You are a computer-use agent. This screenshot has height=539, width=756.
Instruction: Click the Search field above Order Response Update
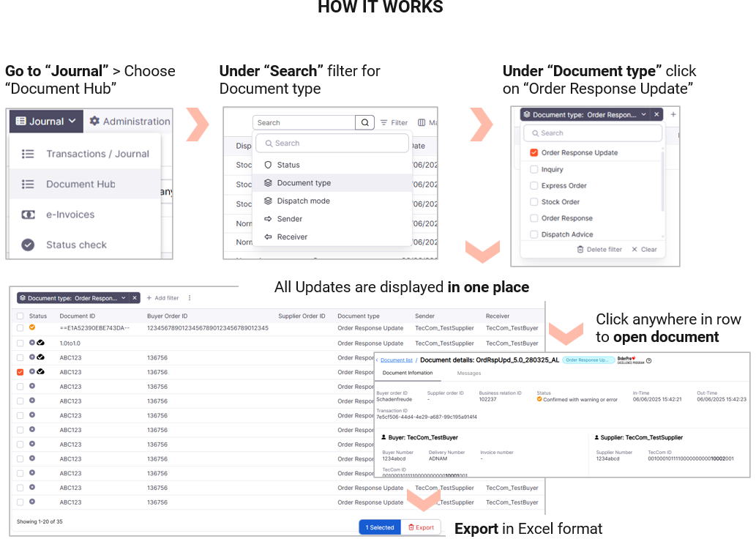pyautogui.click(x=593, y=133)
